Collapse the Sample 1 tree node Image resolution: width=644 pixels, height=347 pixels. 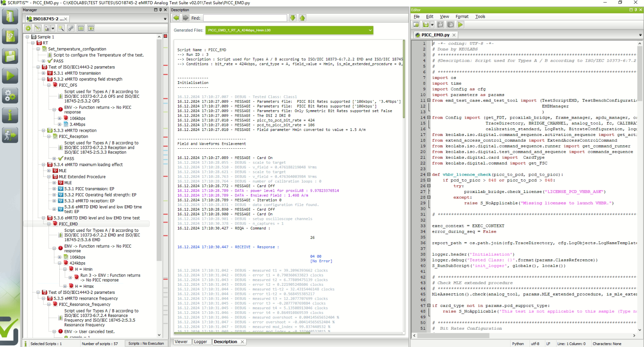click(x=27, y=37)
